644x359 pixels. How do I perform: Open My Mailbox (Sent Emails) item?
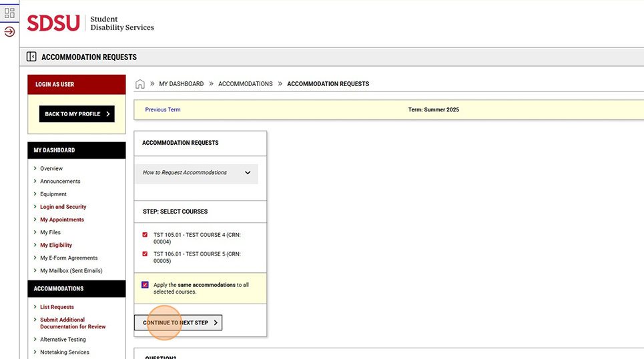71,270
